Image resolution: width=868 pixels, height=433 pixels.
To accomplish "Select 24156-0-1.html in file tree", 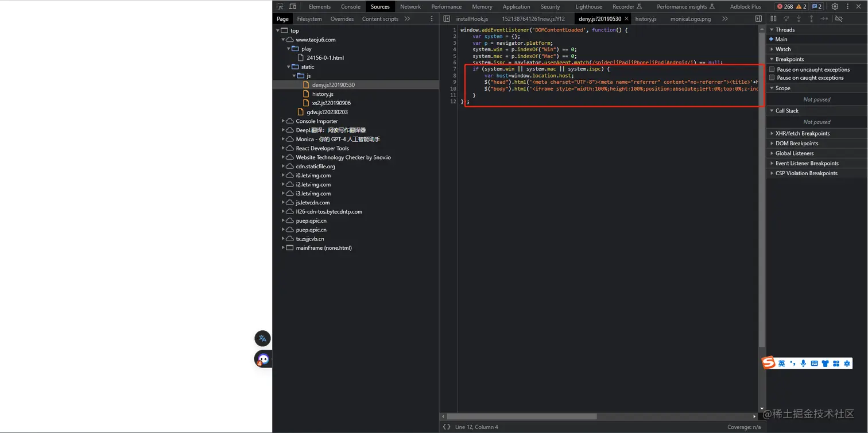I will point(325,57).
